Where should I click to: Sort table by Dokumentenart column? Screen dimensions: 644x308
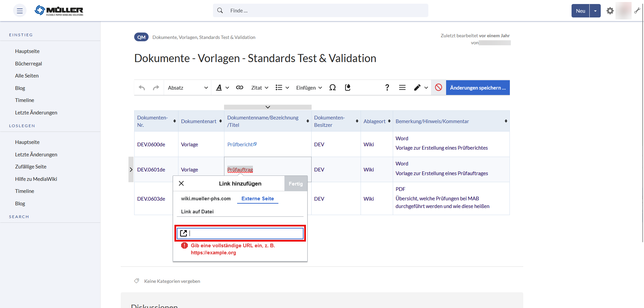pyautogui.click(x=220, y=121)
